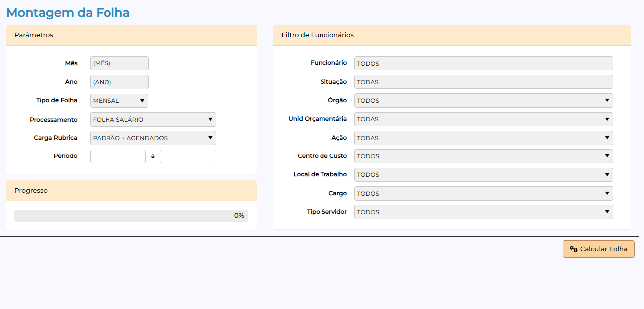Click the Funcionário filter field

(x=483, y=63)
